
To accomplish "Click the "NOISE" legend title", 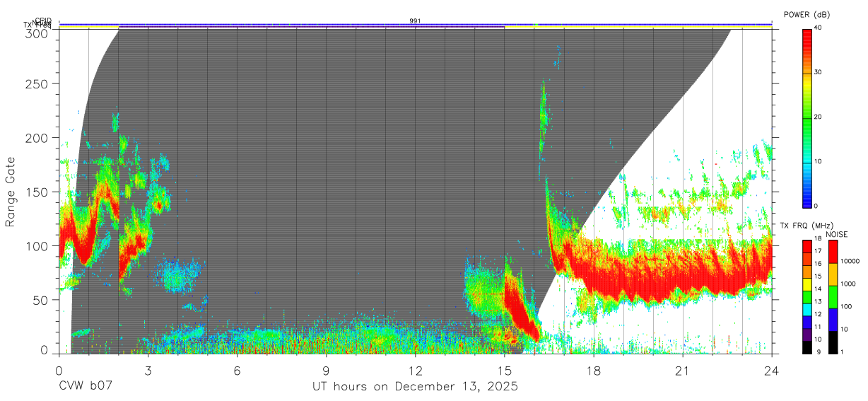I will (x=836, y=234).
